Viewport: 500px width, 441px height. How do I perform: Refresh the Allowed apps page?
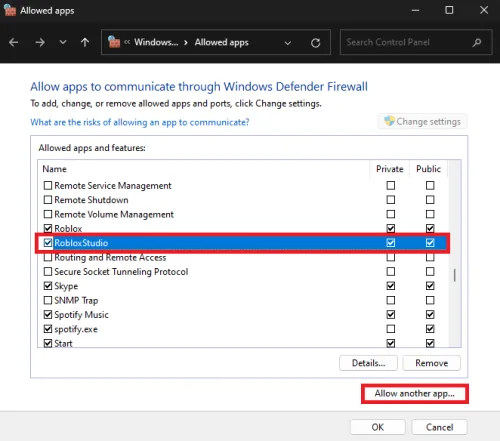click(x=315, y=43)
